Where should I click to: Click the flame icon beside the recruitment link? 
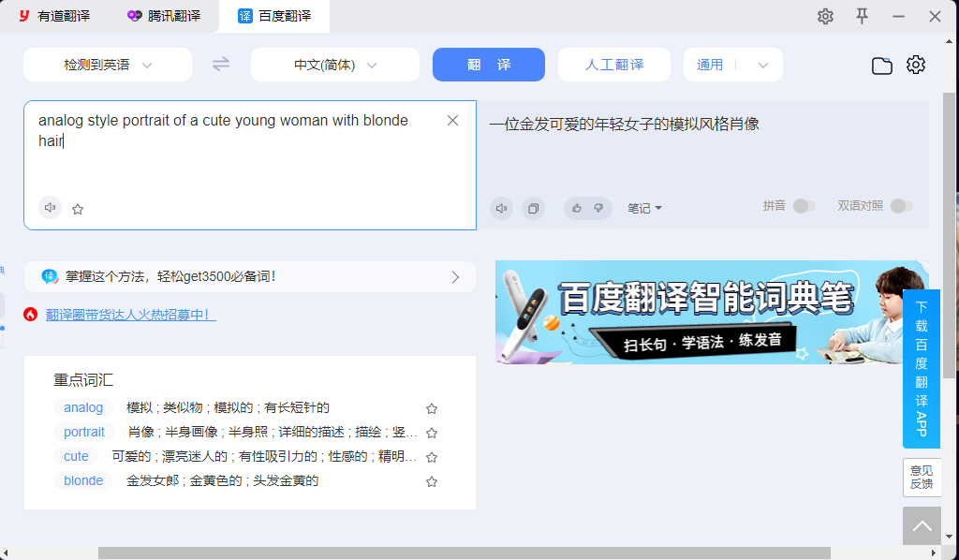pos(31,315)
